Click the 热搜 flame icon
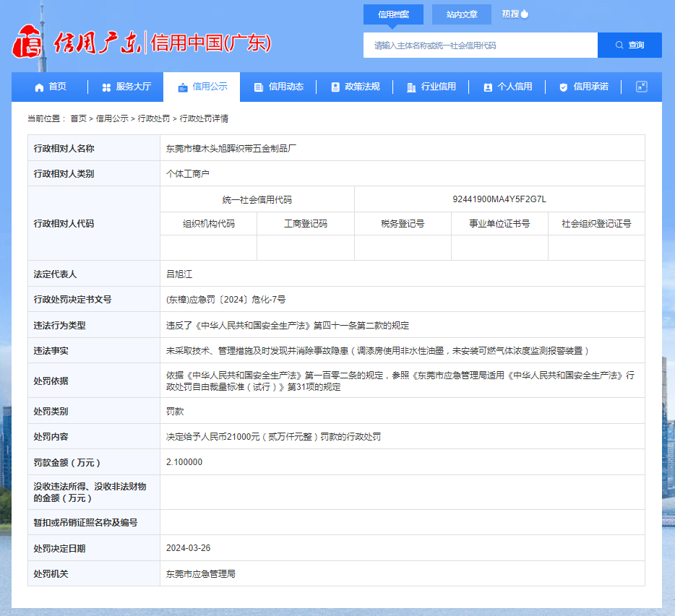Viewport: 675px width, 616px height. [525, 14]
